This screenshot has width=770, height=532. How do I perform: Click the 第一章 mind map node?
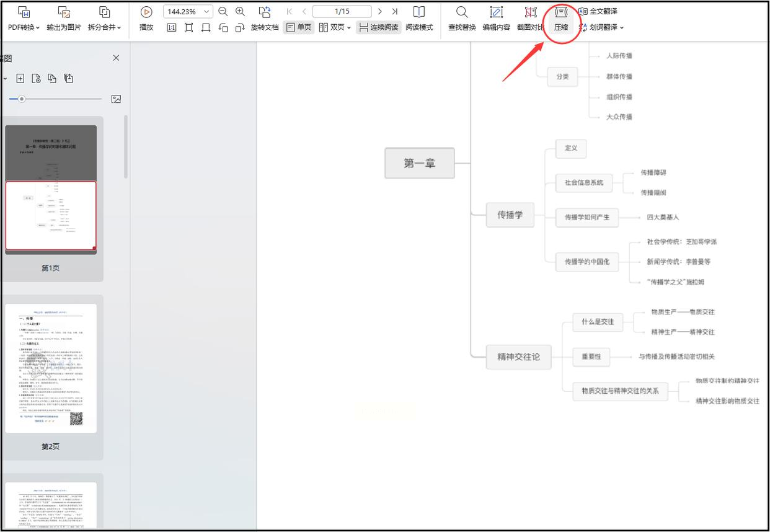point(420,163)
